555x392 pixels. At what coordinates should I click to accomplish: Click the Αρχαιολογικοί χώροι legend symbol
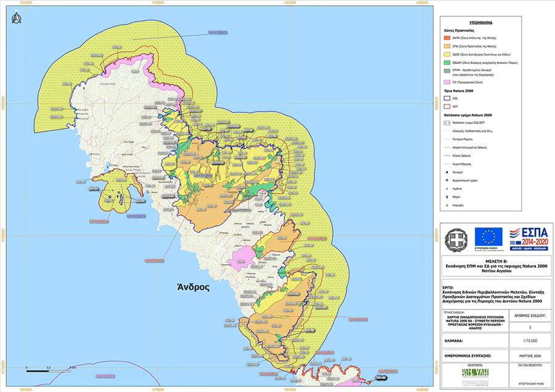(x=448, y=181)
